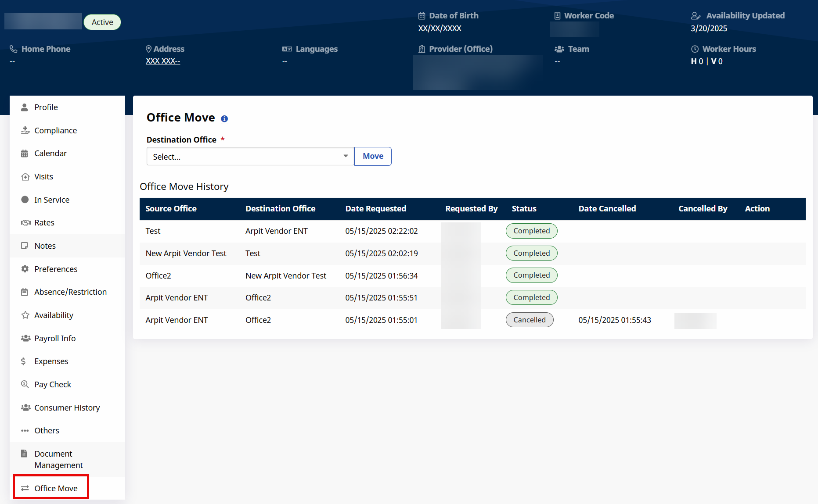This screenshot has height=504, width=818.
Task: Click the Calendar icon in sidebar
Action: tap(25, 154)
